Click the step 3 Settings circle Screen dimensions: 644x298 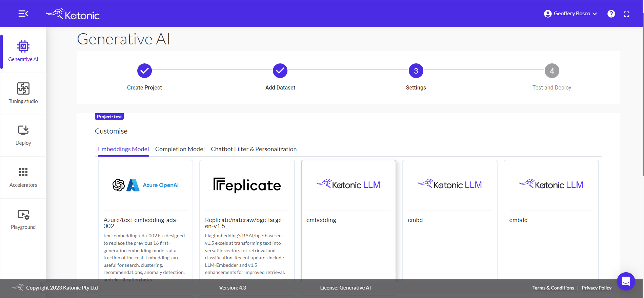(x=416, y=71)
